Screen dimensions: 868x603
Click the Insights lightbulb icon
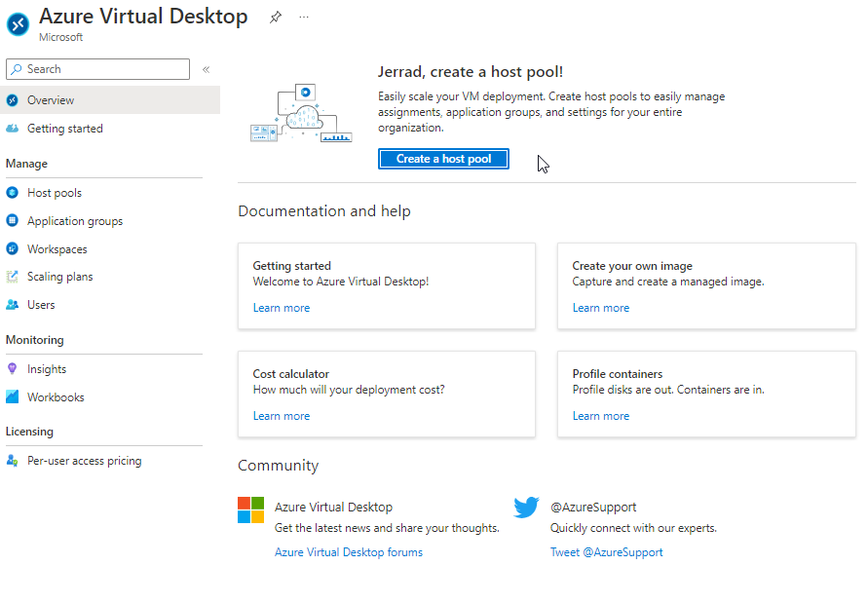tap(13, 369)
